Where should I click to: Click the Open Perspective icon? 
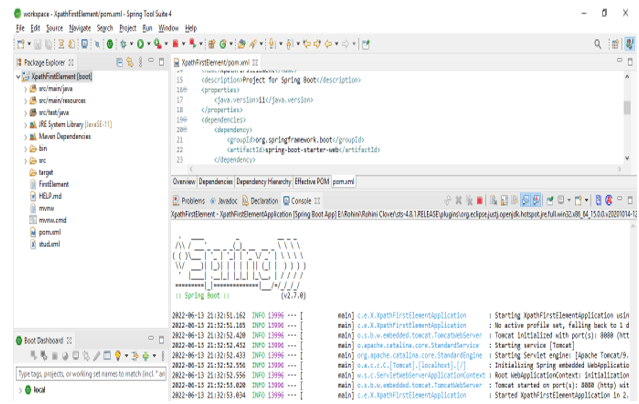pos(615,44)
